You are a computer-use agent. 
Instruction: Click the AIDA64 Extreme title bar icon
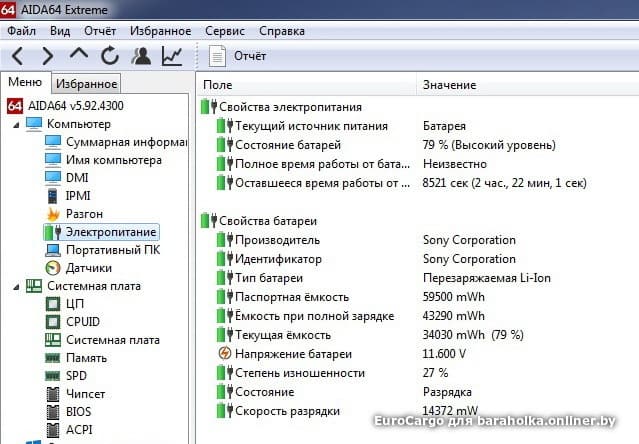8,9
